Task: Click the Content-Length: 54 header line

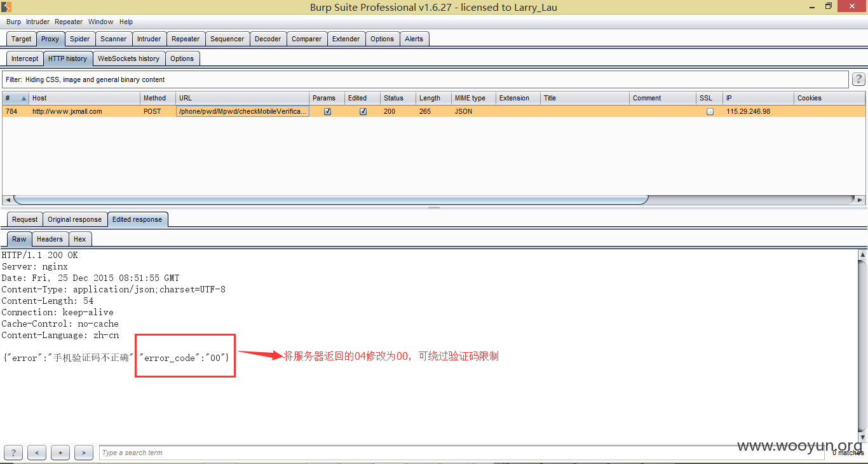Action: (48, 301)
